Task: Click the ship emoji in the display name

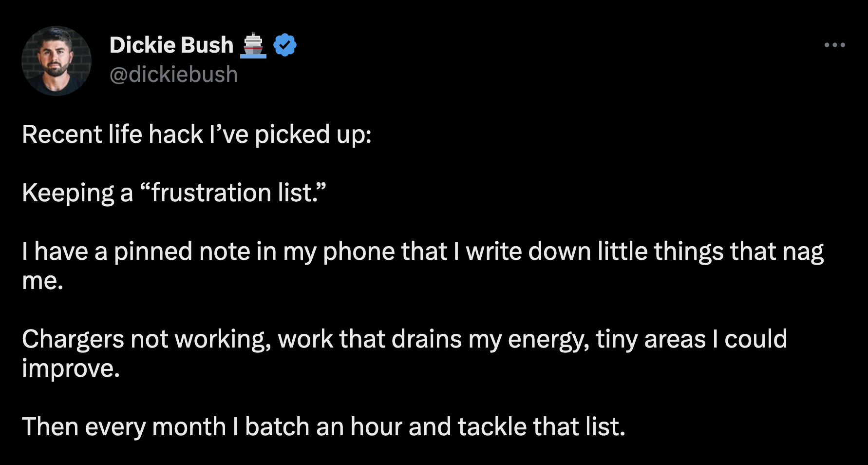Action: (254, 44)
